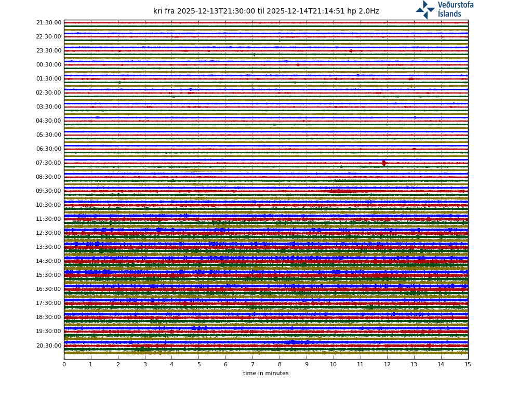This screenshot has height=399, width=532.
Task: Select the 00:30:00 row label
Action: [x=48, y=65]
